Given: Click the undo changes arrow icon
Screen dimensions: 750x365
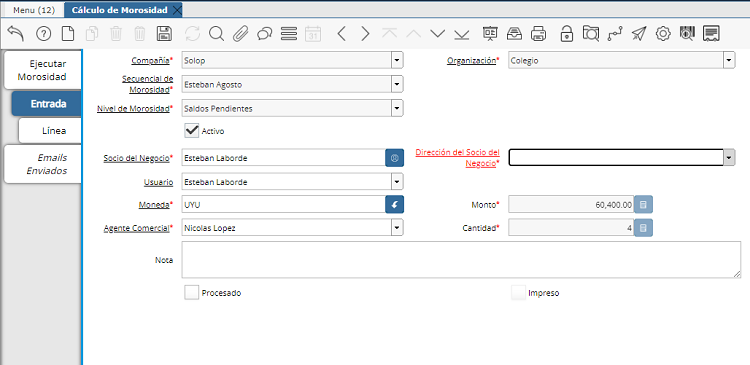Looking at the screenshot, I should click(x=16, y=33).
